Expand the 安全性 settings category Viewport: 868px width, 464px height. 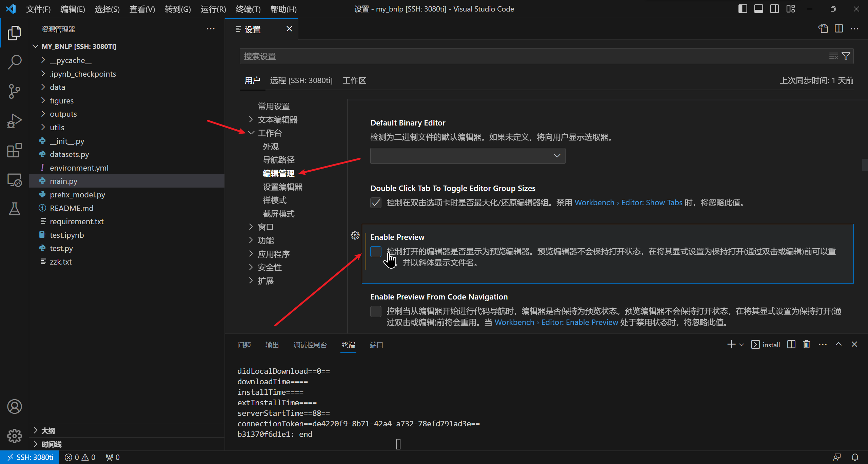(251, 267)
